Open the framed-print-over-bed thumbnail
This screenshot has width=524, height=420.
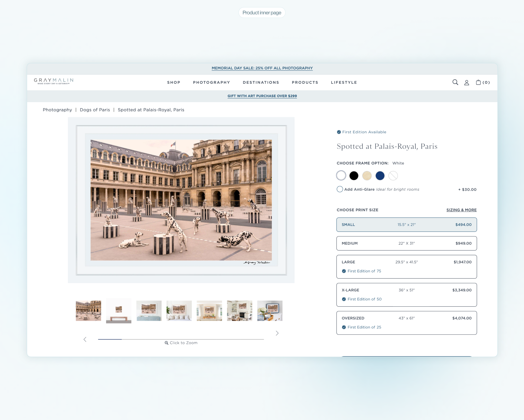[x=179, y=310]
